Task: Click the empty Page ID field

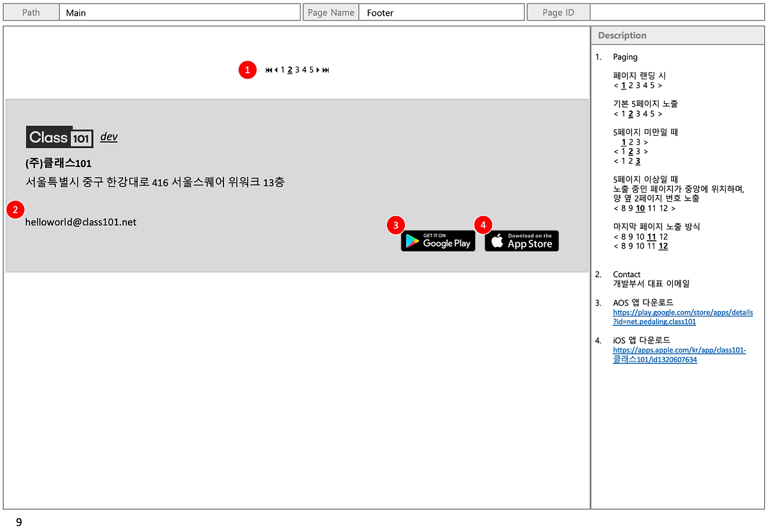Action: click(x=677, y=12)
